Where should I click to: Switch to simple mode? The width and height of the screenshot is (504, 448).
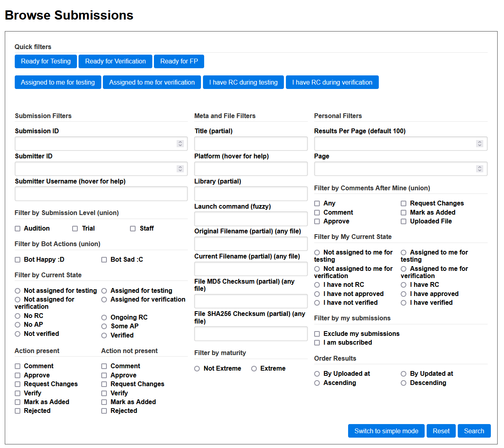pyautogui.click(x=386, y=431)
